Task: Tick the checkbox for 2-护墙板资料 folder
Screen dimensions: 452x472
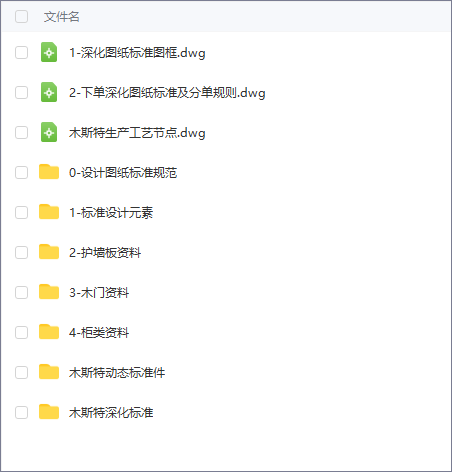Action: click(22, 253)
